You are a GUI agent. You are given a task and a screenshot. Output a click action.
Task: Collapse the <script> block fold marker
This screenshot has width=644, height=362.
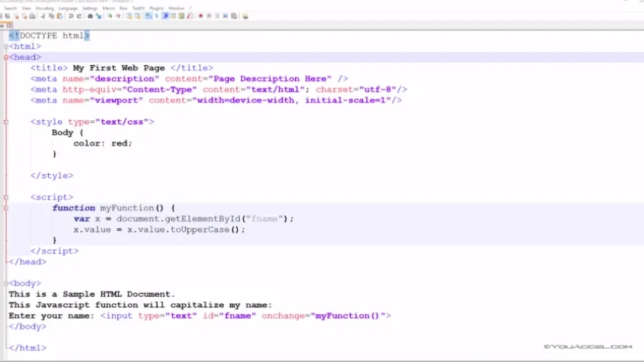pos(6,197)
